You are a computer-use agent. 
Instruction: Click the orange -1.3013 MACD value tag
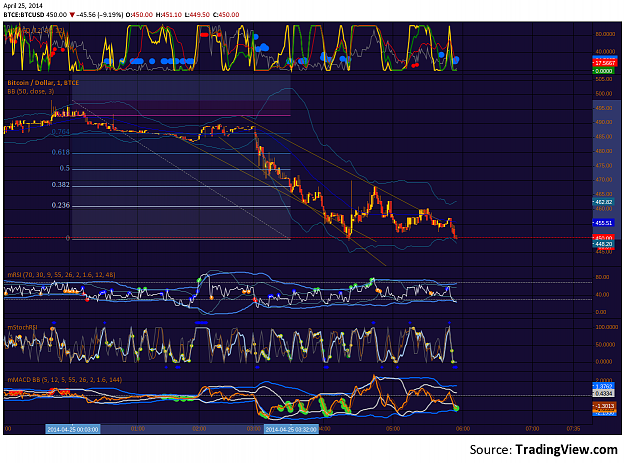tap(604, 406)
